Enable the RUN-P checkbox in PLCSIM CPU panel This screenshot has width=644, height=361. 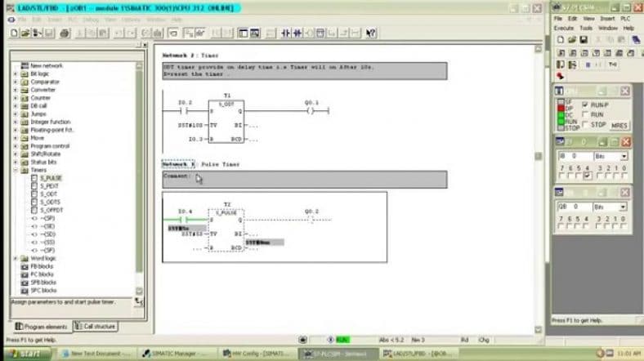[585, 105]
